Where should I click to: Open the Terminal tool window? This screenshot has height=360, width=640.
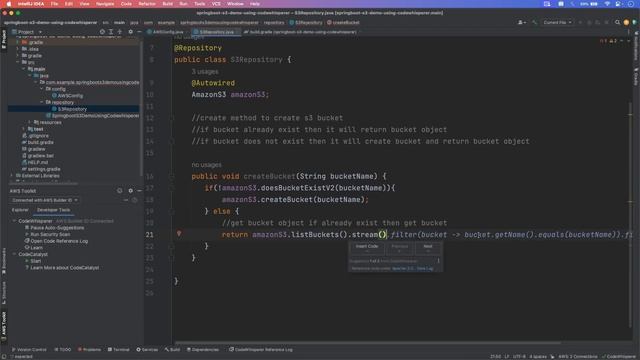click(x=118, y=350)
